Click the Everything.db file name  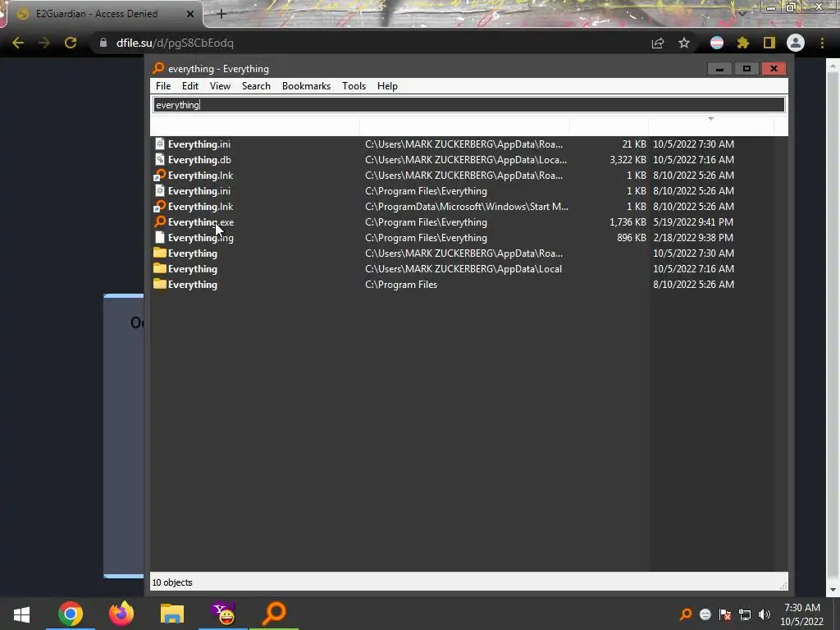click(199, 160)
